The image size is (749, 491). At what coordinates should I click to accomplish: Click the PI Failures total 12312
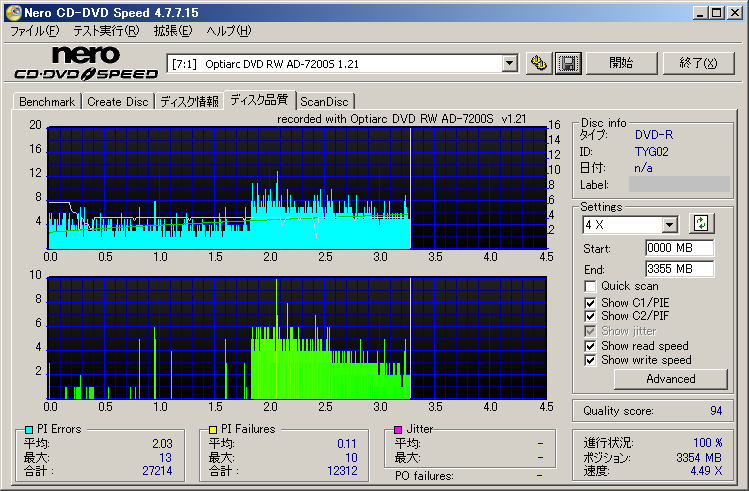342,471
